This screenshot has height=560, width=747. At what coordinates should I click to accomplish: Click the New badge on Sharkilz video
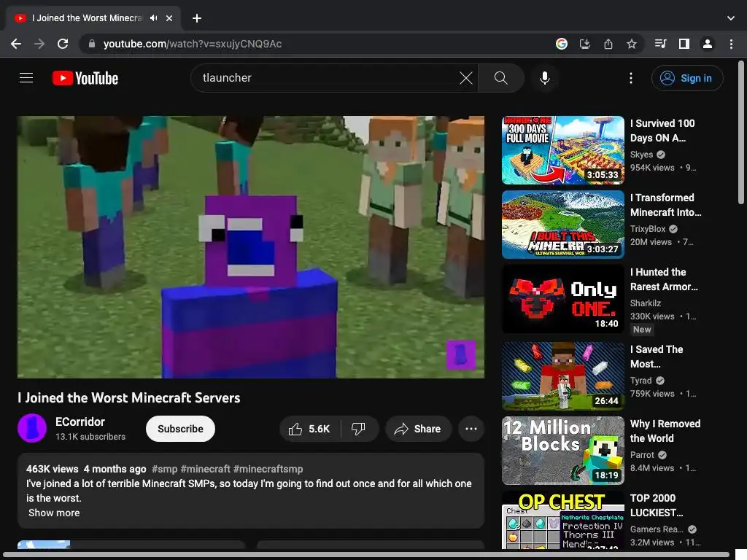pyautogui.click(x=642, y=330)
